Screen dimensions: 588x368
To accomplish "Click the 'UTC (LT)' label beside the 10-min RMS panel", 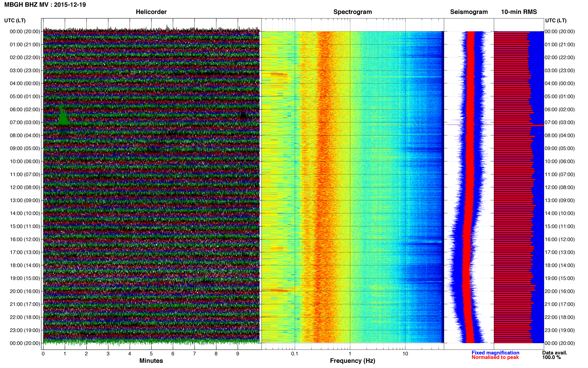I will (556, 20).
